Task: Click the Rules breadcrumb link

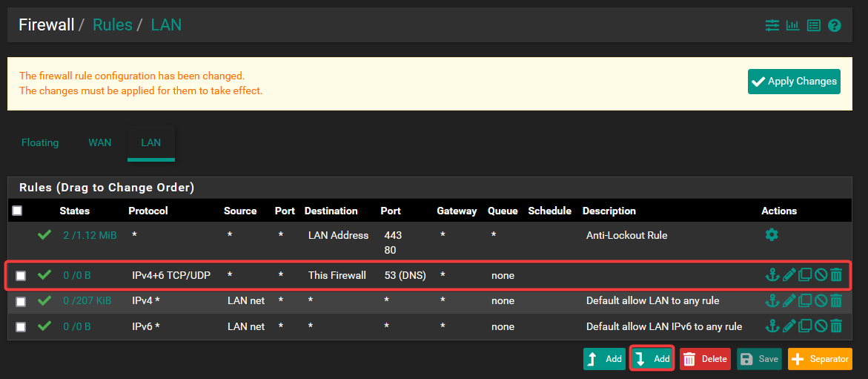Action: 112,25
